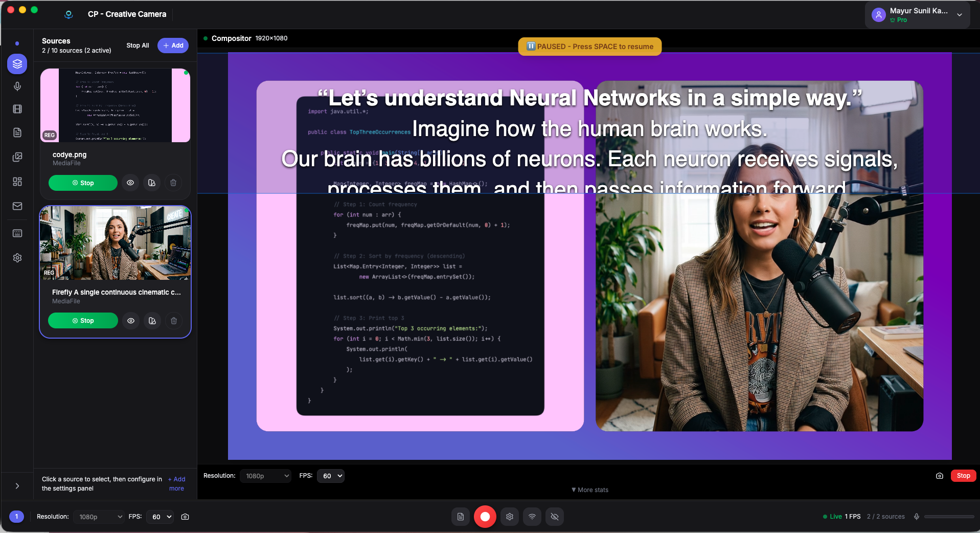Open the Settings gear at sidebar bottom
This screenshot has width=980, height=533.
click(17, 258)
